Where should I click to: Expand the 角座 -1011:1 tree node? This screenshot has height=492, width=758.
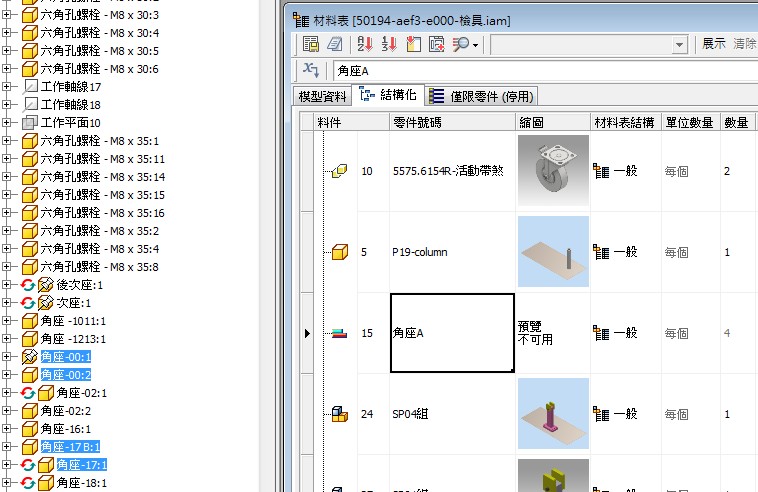tap(6, 320)
